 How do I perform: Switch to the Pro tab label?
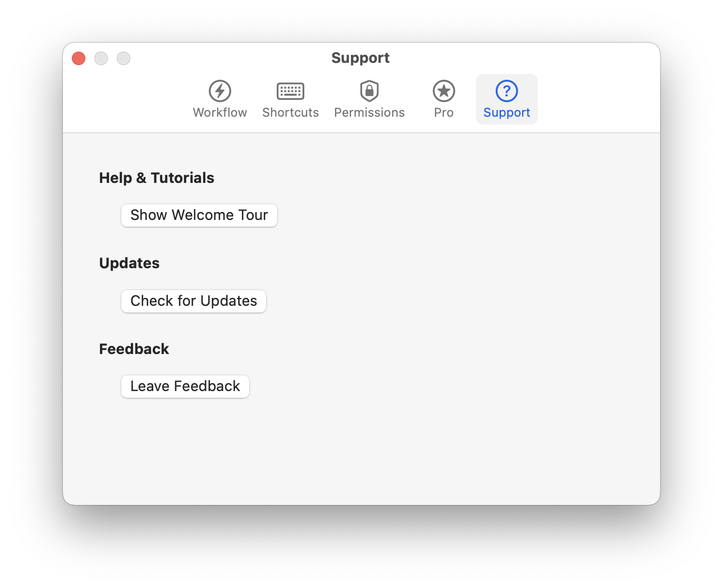(443, 113)
